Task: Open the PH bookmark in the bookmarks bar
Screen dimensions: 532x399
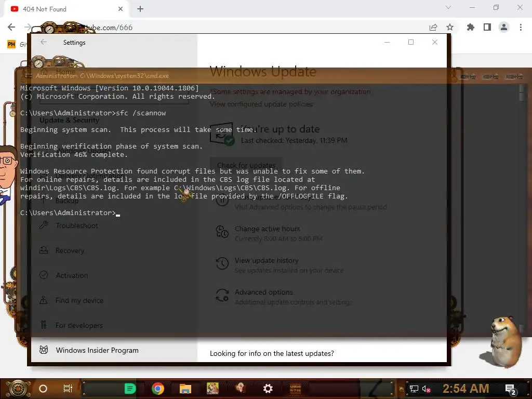Action: [x=11, y=44]
